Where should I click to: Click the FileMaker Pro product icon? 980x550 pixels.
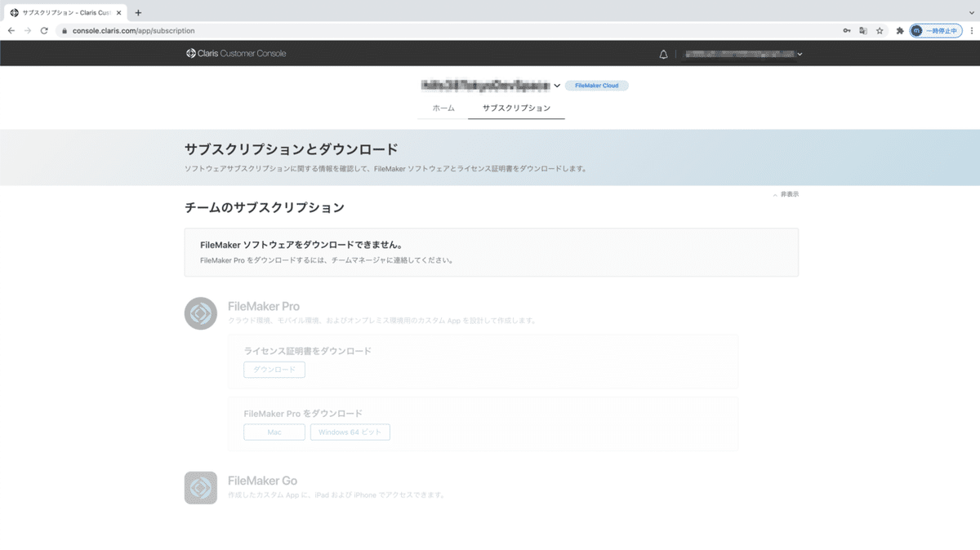pos(200,313)
